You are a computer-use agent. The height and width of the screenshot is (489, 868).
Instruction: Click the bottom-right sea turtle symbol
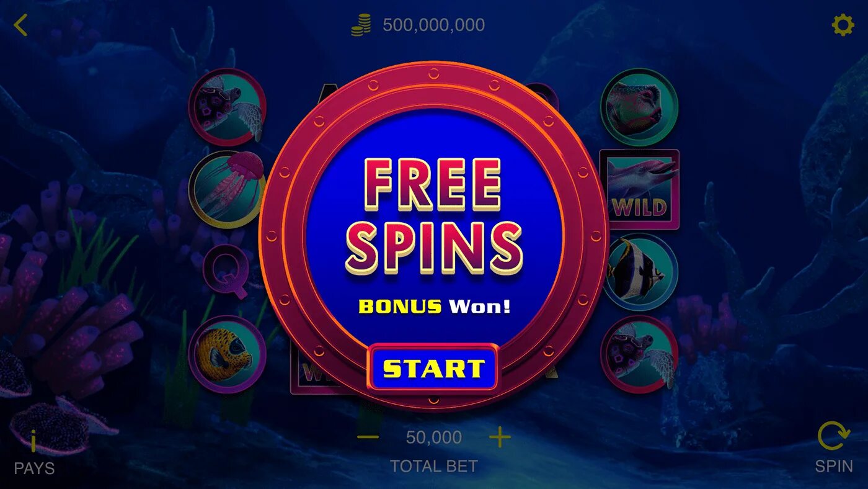coord(639,354)
